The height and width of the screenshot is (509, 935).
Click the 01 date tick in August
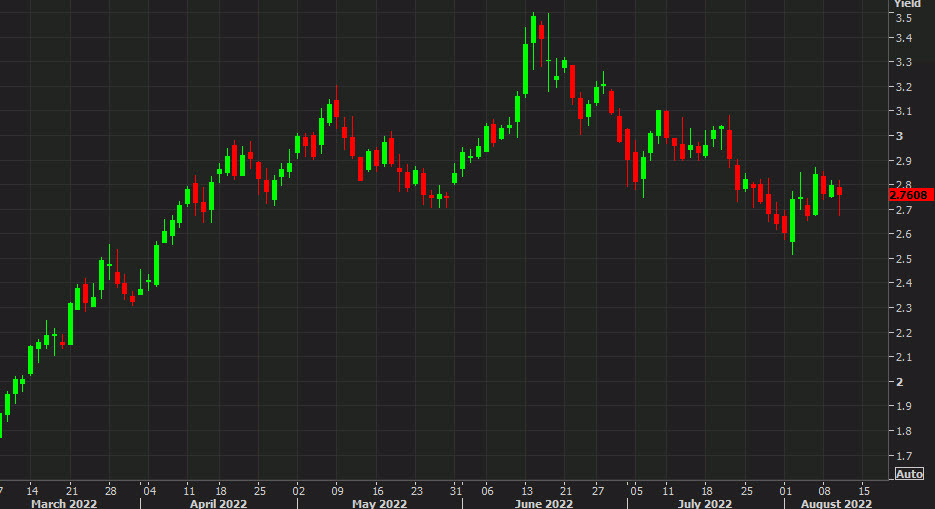[x=785, y=491]
